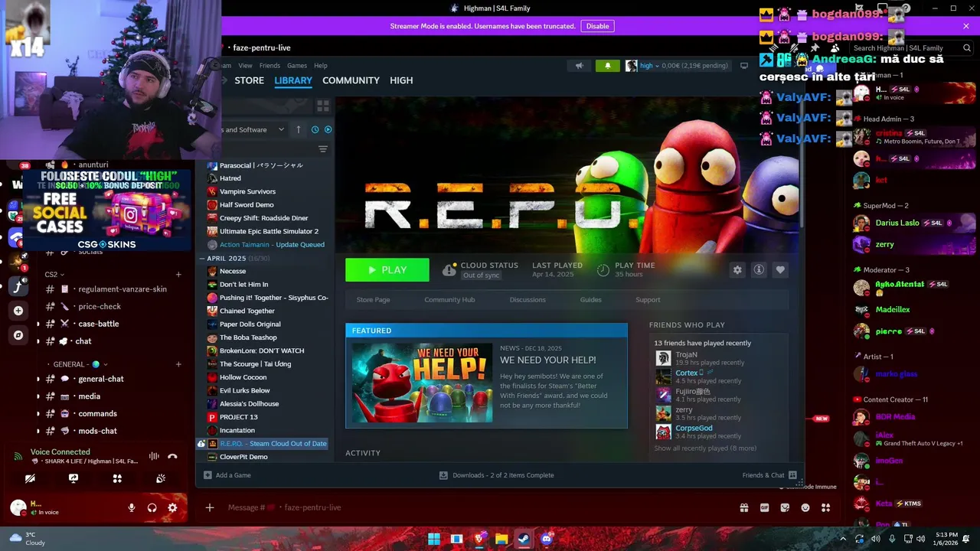Screen dimensions: 980x551
Task: Show all recently played friends
Action: pos(705,448)
